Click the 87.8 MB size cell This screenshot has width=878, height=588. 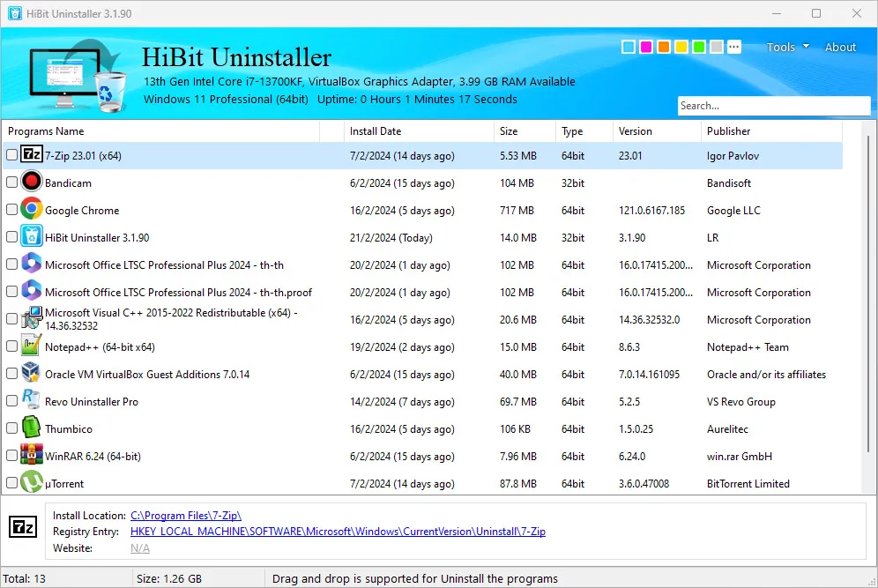coord(518,484)
